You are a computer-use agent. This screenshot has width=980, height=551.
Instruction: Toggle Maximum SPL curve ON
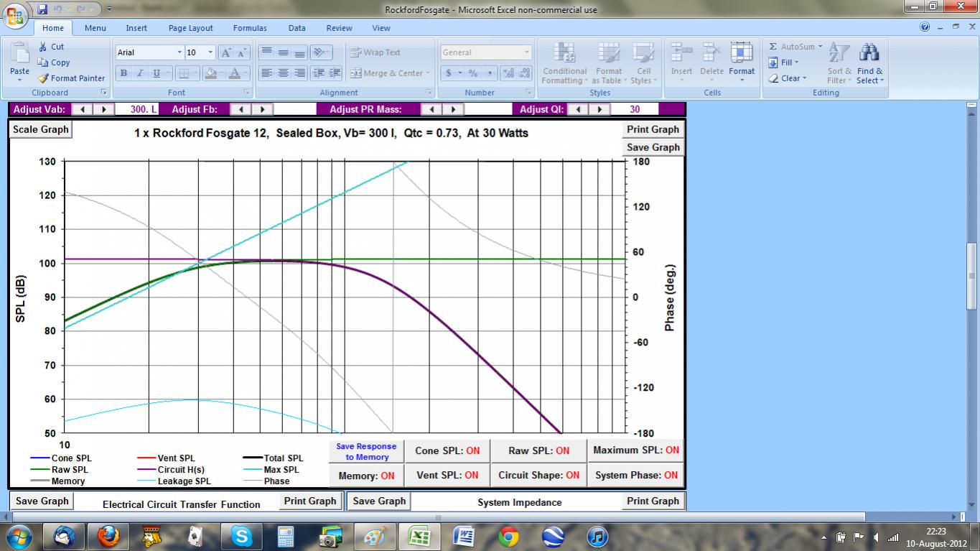635,450
